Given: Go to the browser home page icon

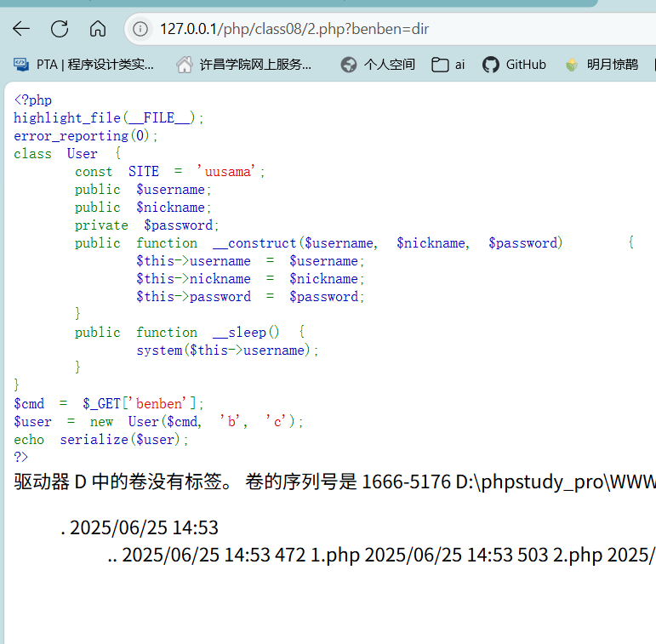Looking at the screenshot, I should (98, 29).
